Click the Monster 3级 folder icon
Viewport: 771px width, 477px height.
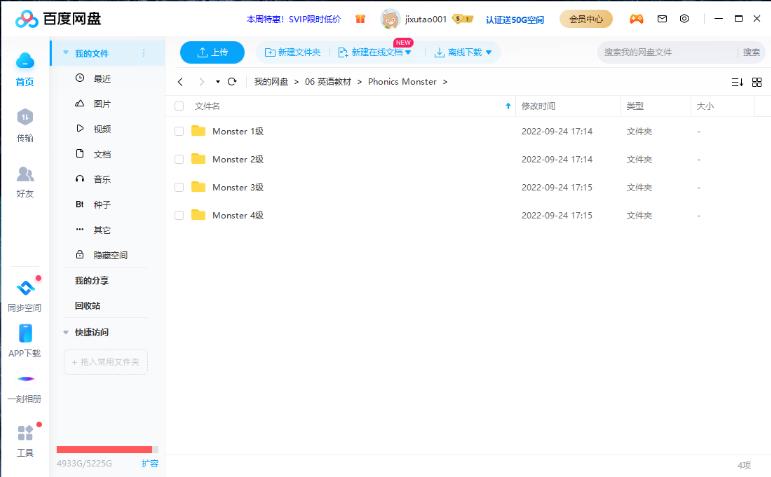coord(198,187)
